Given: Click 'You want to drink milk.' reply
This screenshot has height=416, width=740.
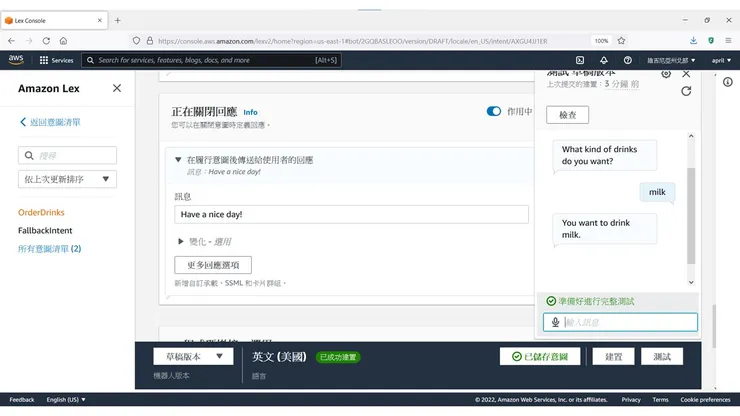Looking at the screenshot, I should [605, 229].
